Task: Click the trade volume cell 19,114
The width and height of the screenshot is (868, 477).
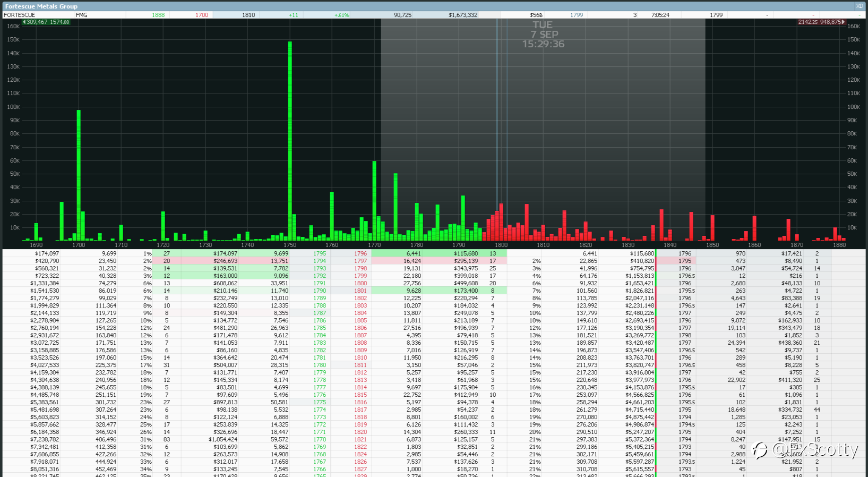Action: [x=736, y=328]
